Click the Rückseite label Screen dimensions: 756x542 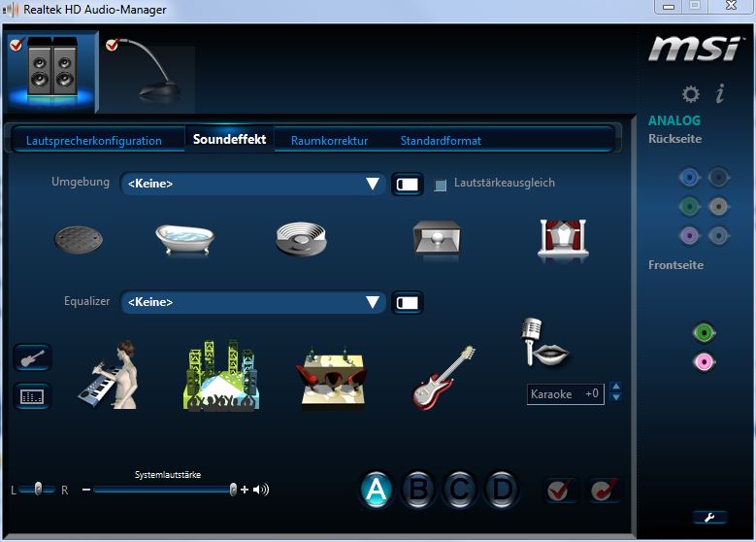(674, 139)
